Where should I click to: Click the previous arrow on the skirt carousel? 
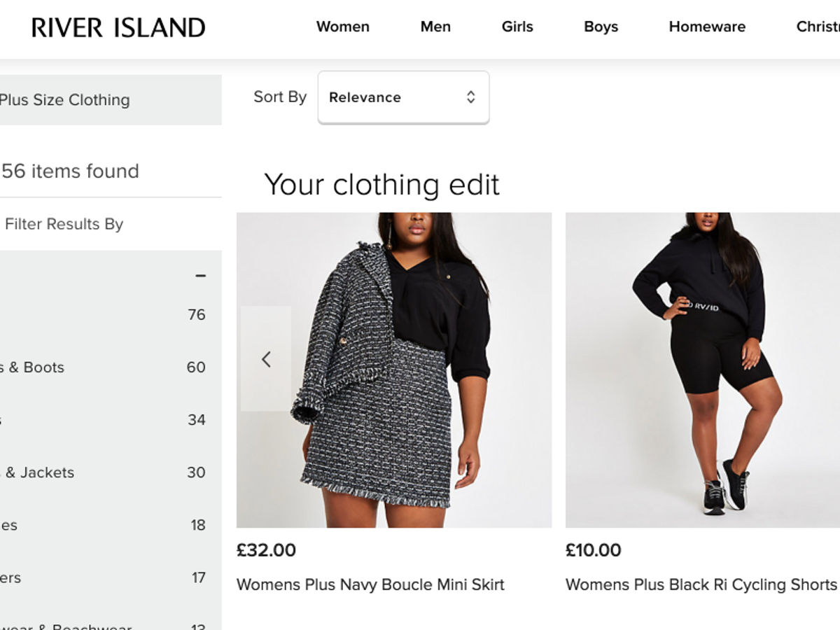267,358
